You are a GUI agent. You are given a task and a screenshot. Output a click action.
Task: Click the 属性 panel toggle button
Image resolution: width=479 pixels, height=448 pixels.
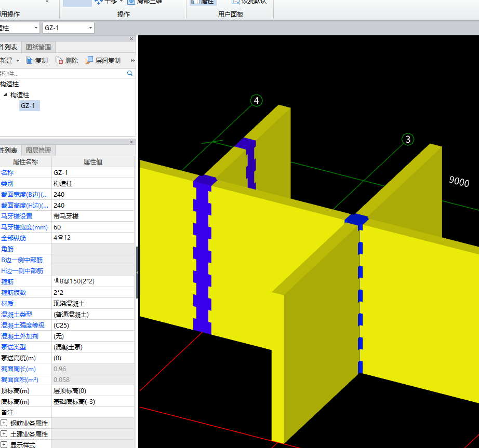203,3
